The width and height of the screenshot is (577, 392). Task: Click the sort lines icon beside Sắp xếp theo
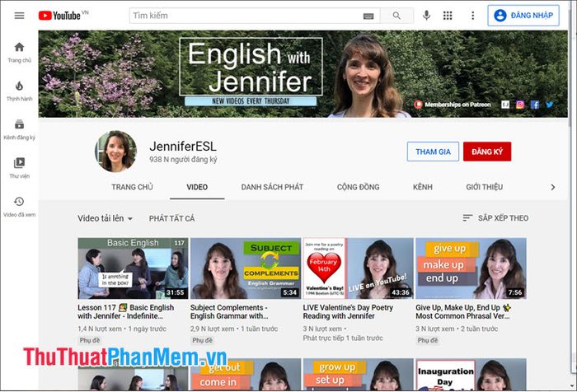(467, 218)
